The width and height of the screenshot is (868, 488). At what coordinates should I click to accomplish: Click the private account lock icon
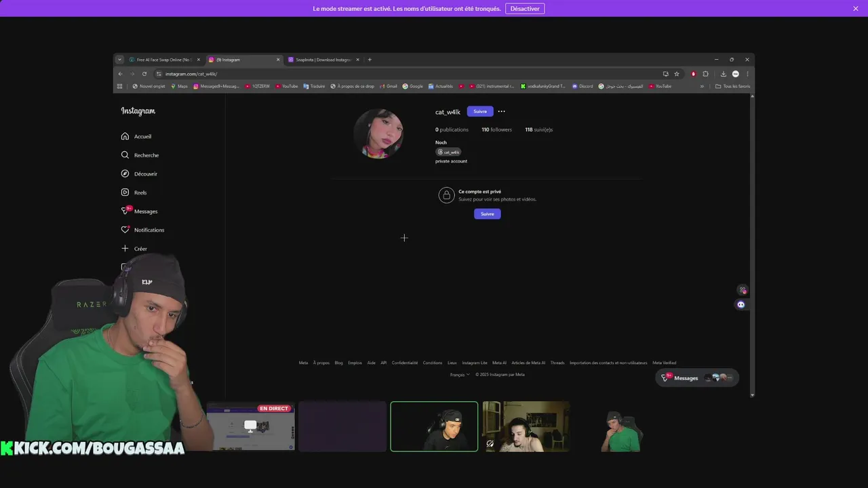tap(446, 195)
